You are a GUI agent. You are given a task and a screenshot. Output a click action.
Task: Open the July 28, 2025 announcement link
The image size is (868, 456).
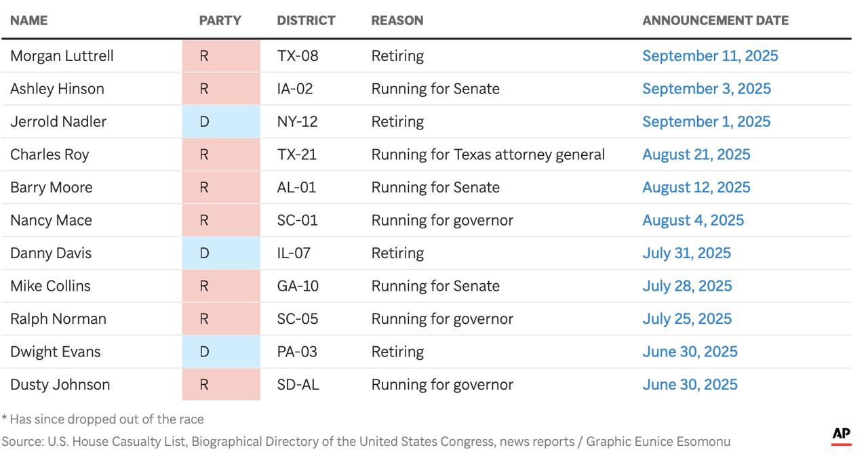[687, 286]
